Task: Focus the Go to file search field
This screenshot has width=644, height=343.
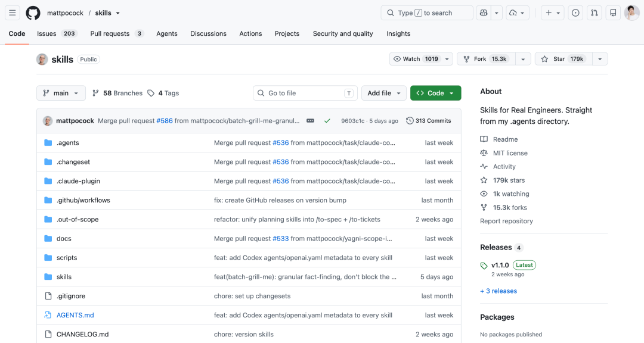Action: pyautogui.click(x=305, y=93)
